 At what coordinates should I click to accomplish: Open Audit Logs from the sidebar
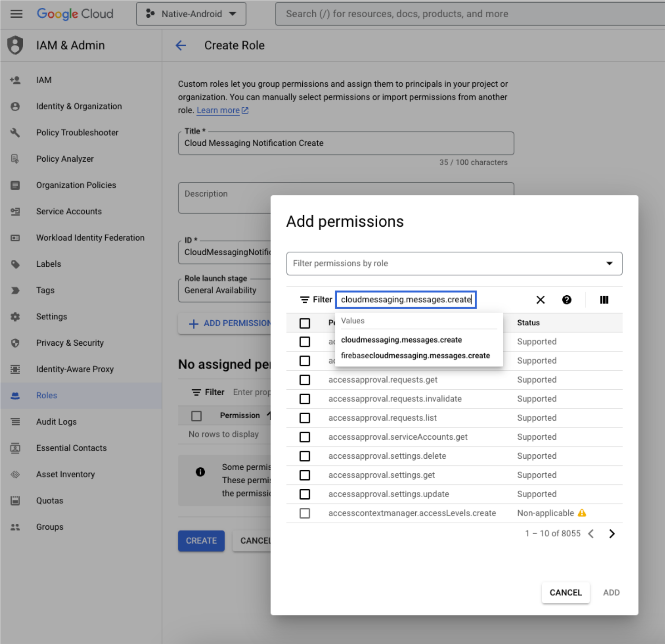[x=56, y=422]
